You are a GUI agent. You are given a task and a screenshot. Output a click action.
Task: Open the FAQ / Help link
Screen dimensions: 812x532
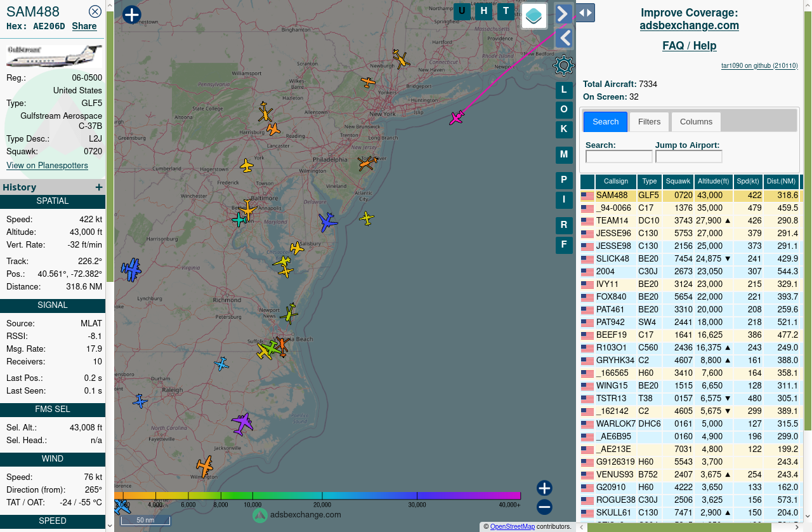[x=690, y=46]
